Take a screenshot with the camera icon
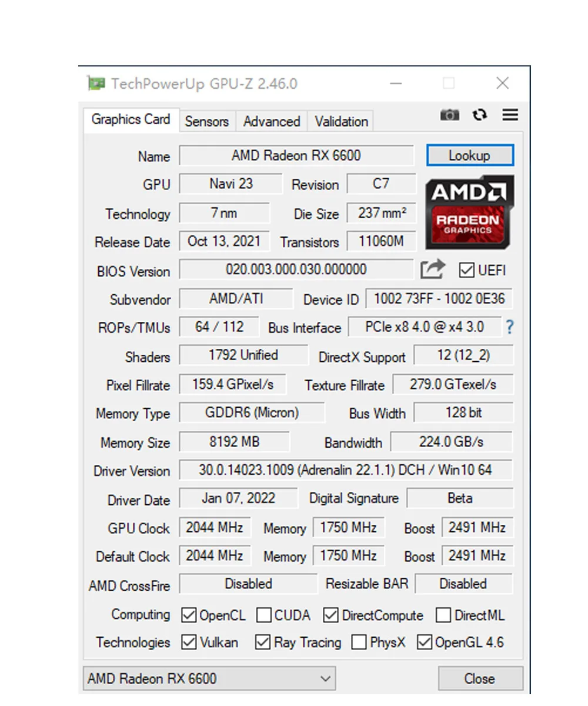588x706 pixels. click(x=450, y=115)
